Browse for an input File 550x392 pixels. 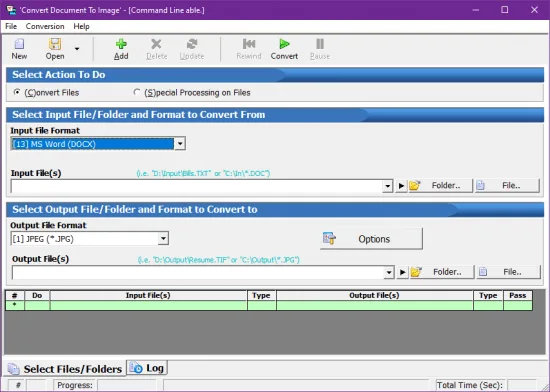(x=507, y=185)
